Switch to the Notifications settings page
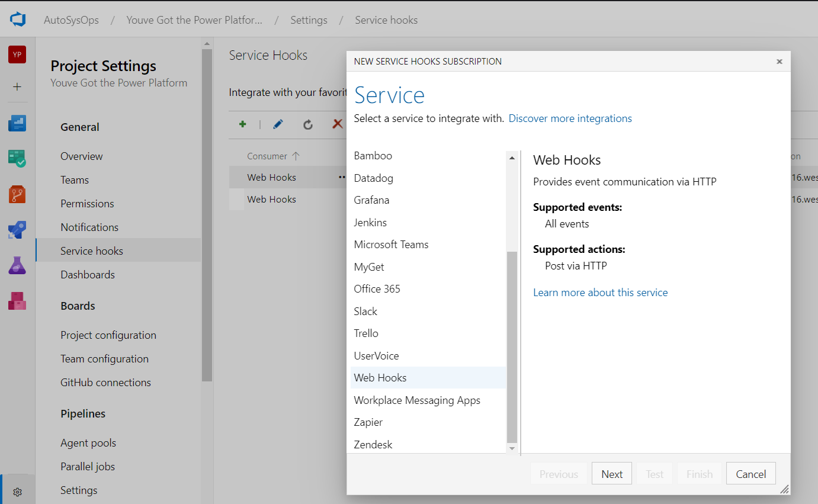The height and width of the screenshot is (504, 818). pyautogui.click(x=89, y=227)
